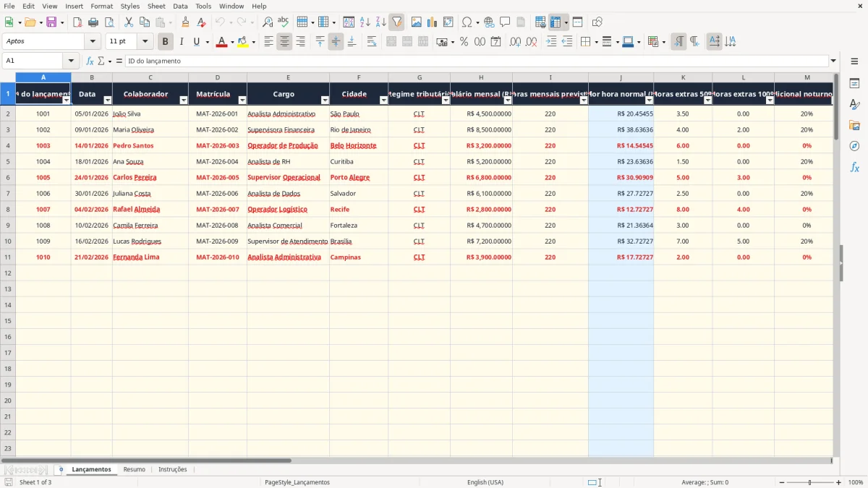Click the 100% zoom level
Screen dimensions: 868x488
[x=855, y=482]
